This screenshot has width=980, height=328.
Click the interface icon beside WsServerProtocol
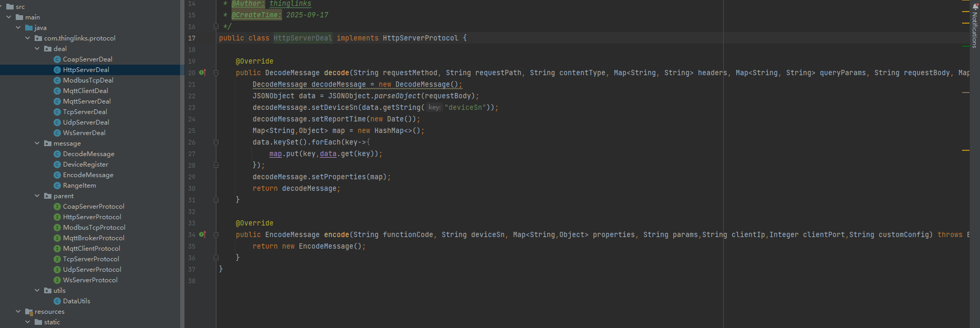click(x=57, y=280)
